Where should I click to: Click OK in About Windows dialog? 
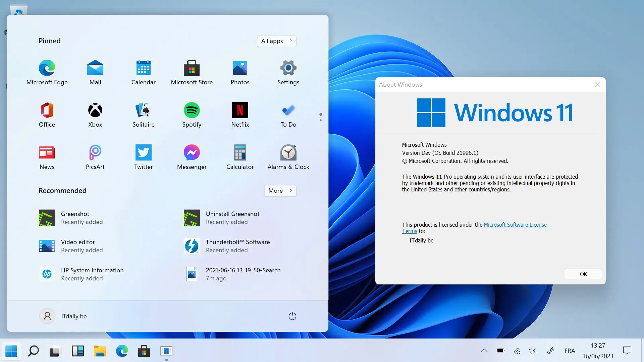[x=583, y=274]
